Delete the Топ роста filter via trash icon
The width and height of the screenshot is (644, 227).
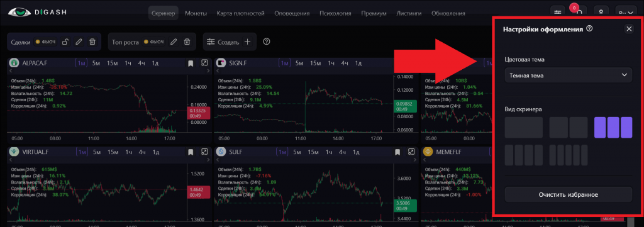187,42
